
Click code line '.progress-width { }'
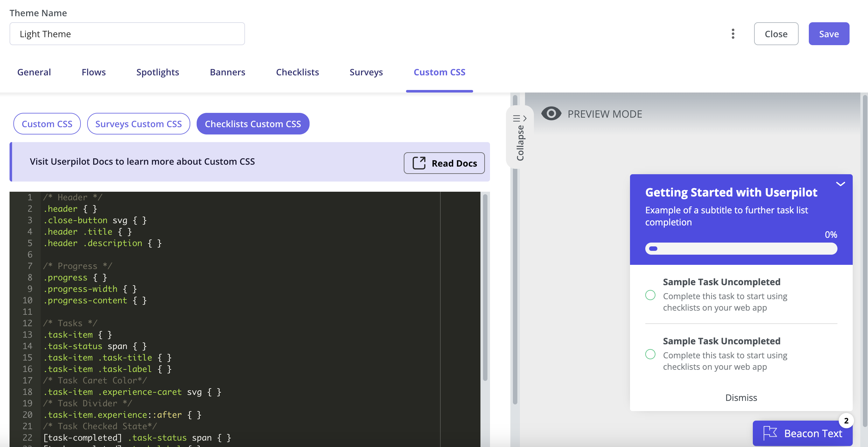click(x=90, y=289)
